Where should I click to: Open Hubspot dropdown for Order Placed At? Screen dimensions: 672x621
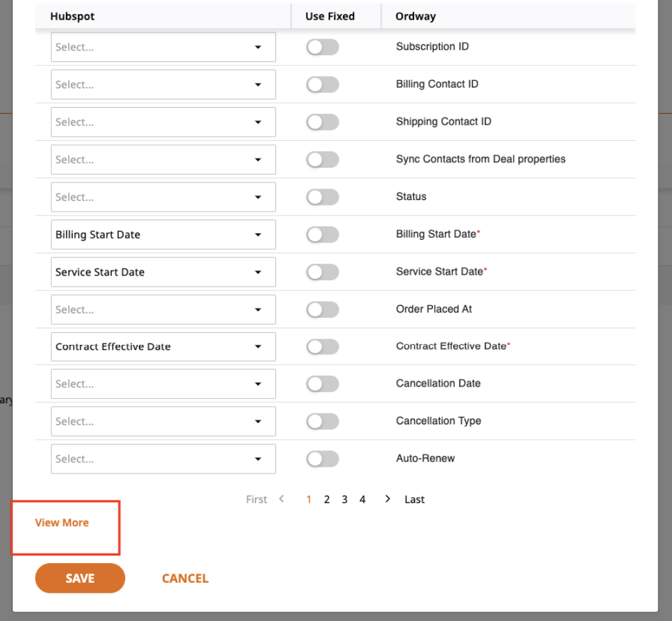163,309
